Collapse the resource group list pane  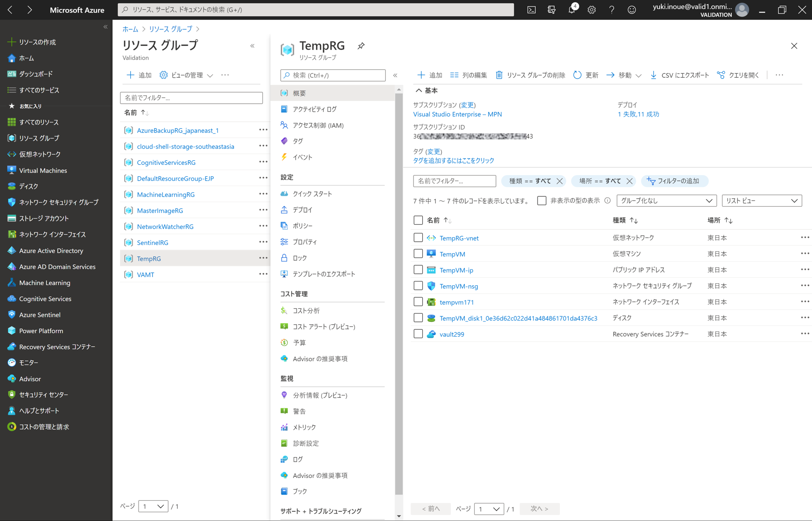pos(253,46)
